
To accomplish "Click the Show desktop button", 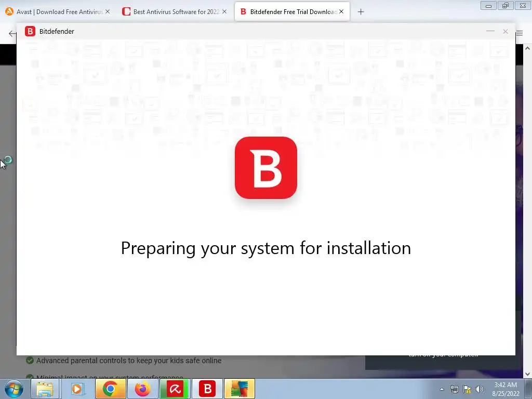I will [528, 389].
